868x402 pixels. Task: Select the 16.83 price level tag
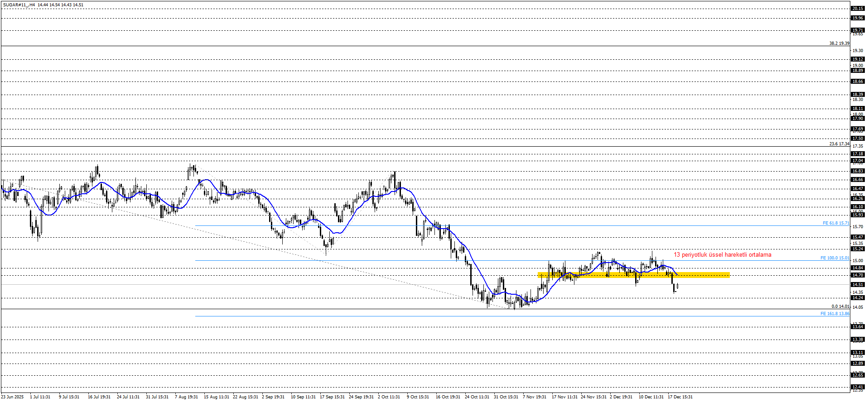857,171
